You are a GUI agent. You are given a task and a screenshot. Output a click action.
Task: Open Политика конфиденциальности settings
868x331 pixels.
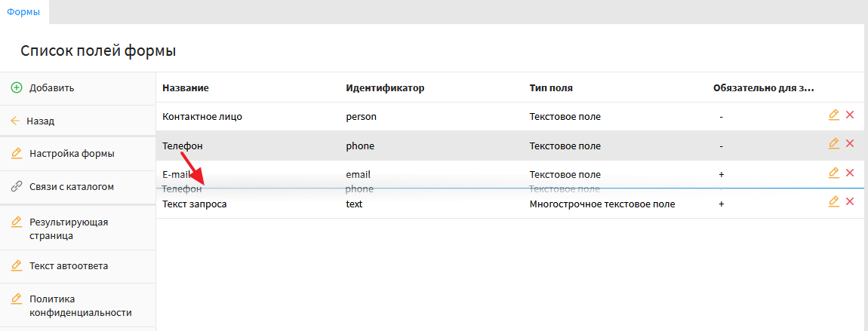pyautogui.click(x=80, y=305)
